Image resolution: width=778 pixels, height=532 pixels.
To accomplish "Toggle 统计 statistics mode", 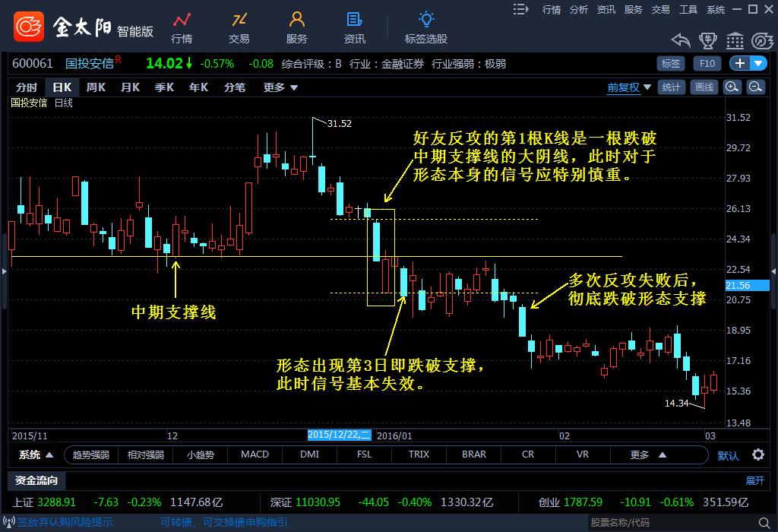I will click(672, 87).
